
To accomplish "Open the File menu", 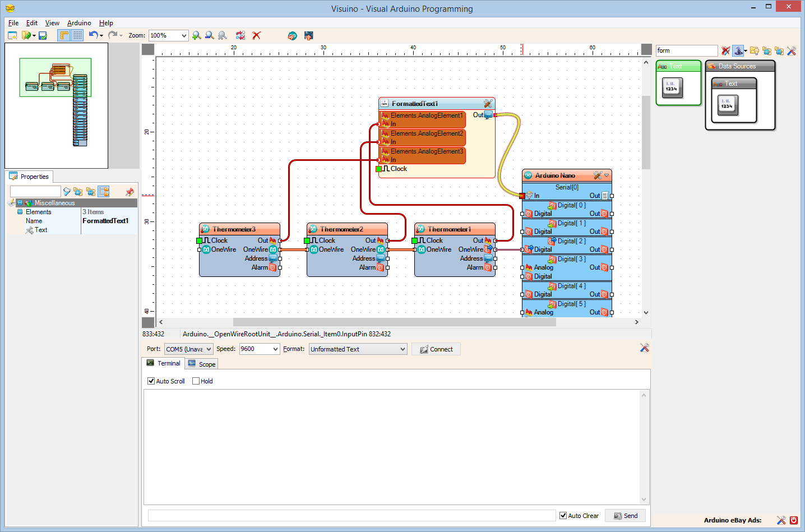I will coord(13,23).
